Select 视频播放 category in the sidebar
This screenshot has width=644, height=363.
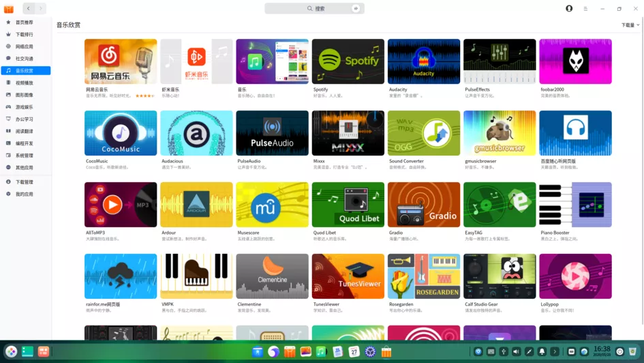(25, 83)
